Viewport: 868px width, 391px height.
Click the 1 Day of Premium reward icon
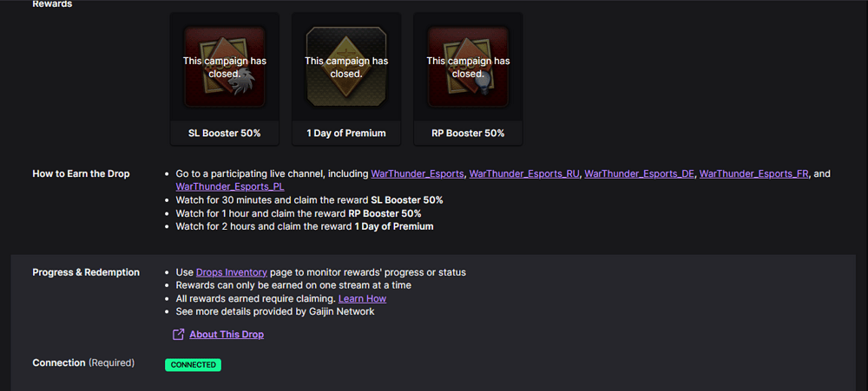click(x=346, y=67)
